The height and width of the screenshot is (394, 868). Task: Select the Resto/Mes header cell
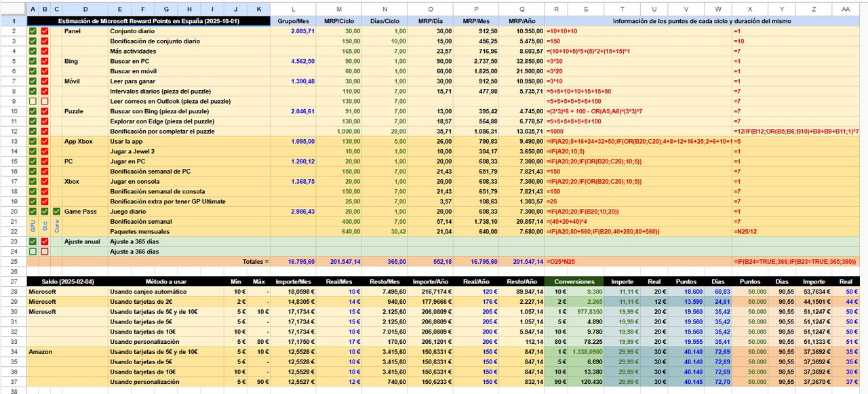(384, 281)
